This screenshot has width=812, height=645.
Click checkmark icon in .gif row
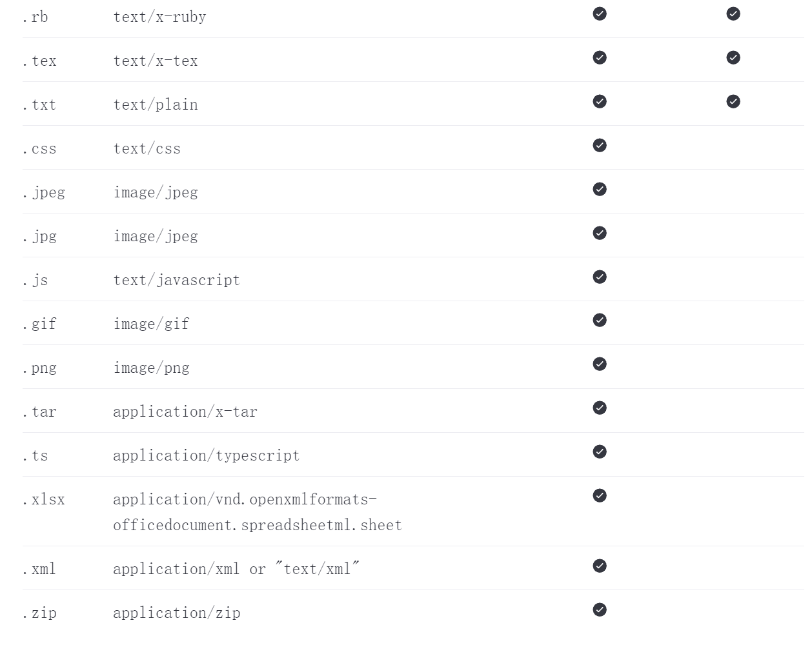(x=600, y=320)
